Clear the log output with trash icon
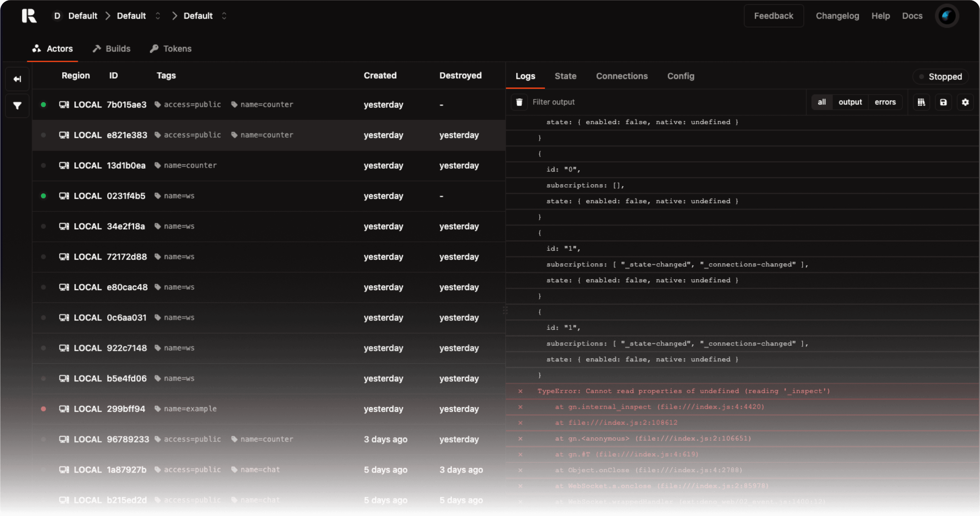 [519, 102]
